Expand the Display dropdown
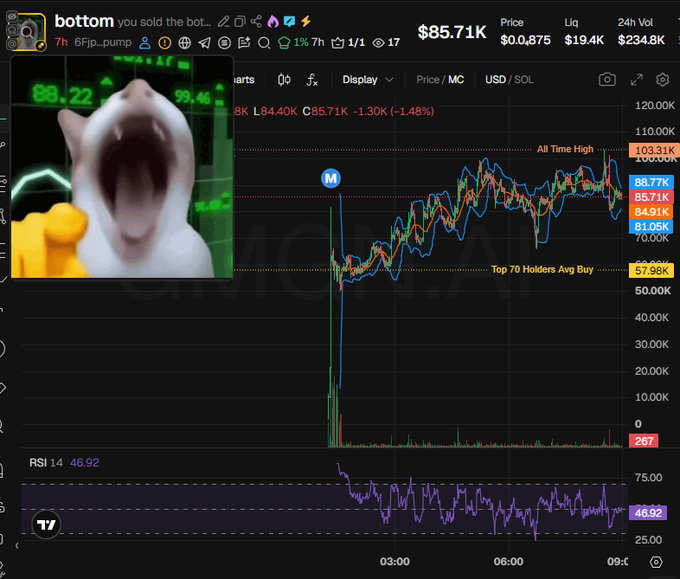Image resolution: width=680 pixels, height=579 pixels. (368, 80)
